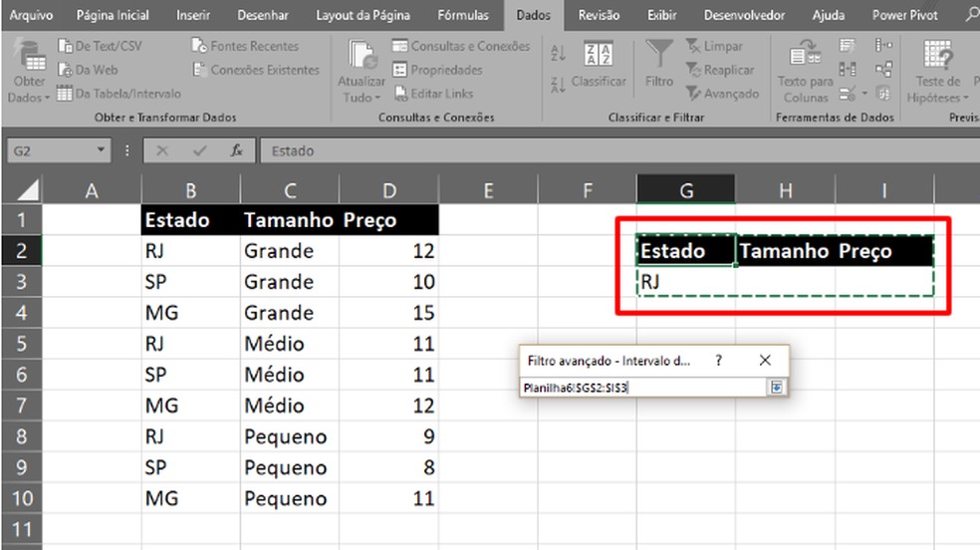Click the Insert Function fx icon
Screen dimensions: 980x550
pos(236,150)
